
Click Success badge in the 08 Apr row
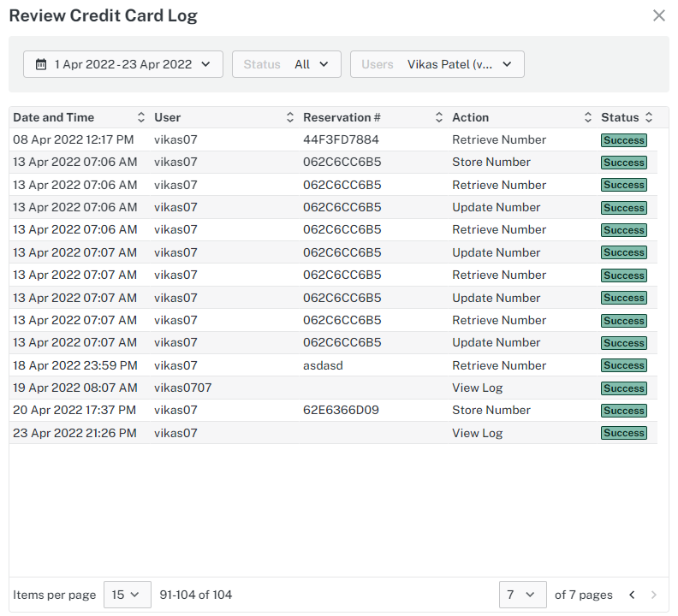[x=624, y=140]
